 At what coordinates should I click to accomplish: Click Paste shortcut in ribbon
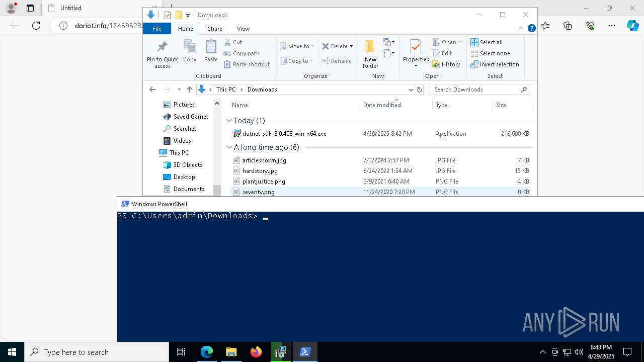click(247, 64)
